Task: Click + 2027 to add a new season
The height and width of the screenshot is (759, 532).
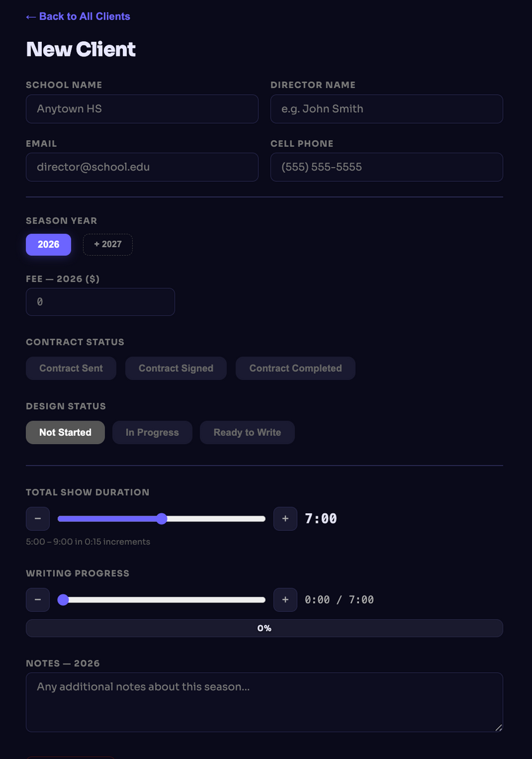Action: click(x=108, y=245)
